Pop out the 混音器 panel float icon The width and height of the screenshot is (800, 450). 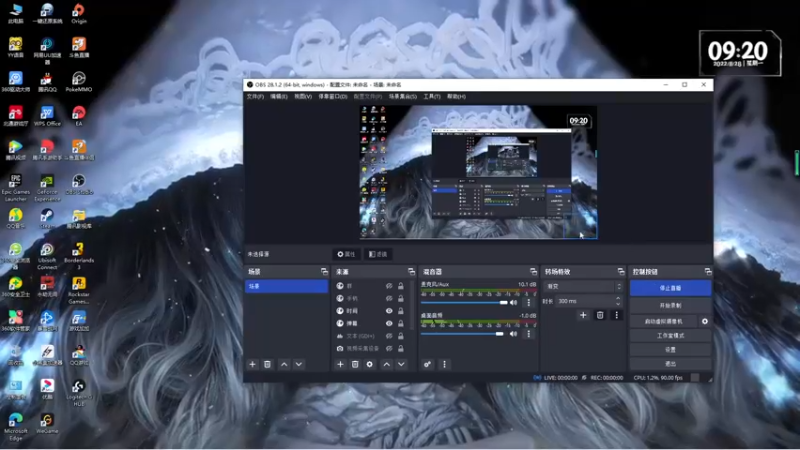tap(533, 271)
